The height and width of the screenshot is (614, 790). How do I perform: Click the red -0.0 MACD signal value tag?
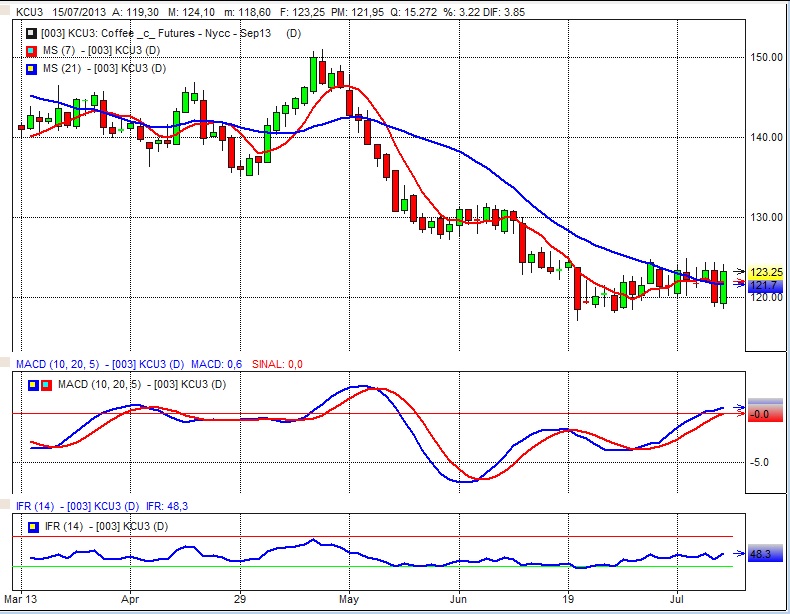(765, 413)
